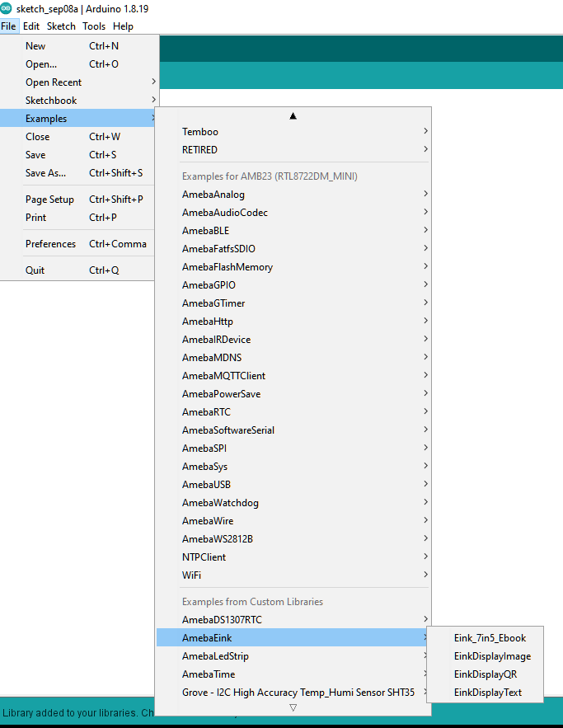Screen dimensions: 563x728
Task: Expand AmebaWire examples
Action: coord(293,520)
